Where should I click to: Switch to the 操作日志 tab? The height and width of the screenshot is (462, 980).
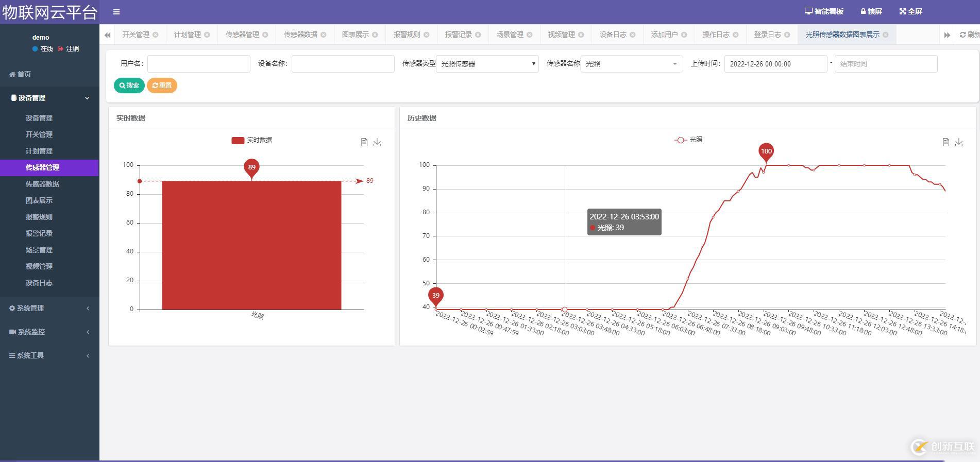pos(716,35)
